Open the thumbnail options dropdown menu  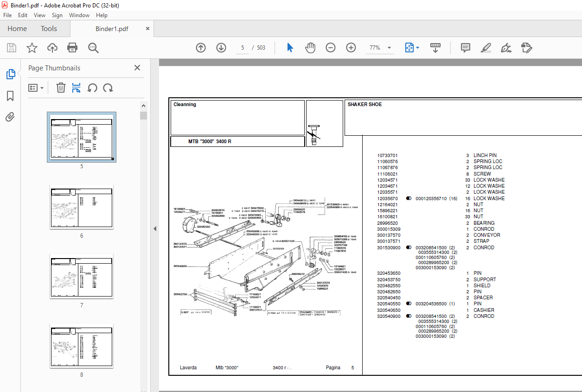tap(36, 88)
